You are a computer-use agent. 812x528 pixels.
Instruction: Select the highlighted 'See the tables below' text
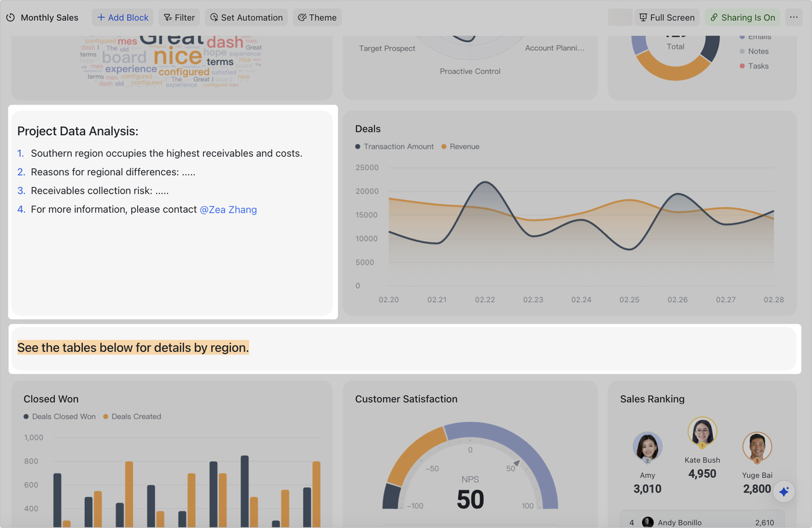click(133, 347)
